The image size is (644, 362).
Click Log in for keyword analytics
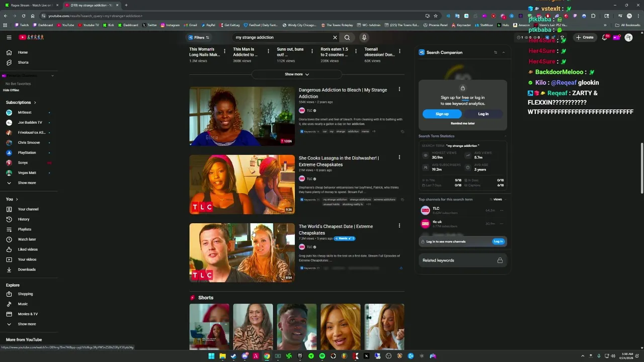coord(483,114)
